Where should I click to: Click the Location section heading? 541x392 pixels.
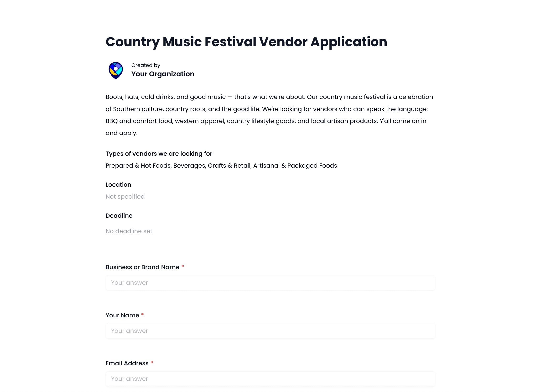[x=118, y=185]
